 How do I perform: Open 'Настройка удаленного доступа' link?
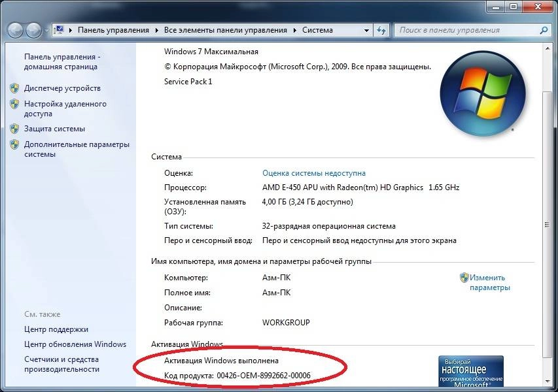click(65, 108)
